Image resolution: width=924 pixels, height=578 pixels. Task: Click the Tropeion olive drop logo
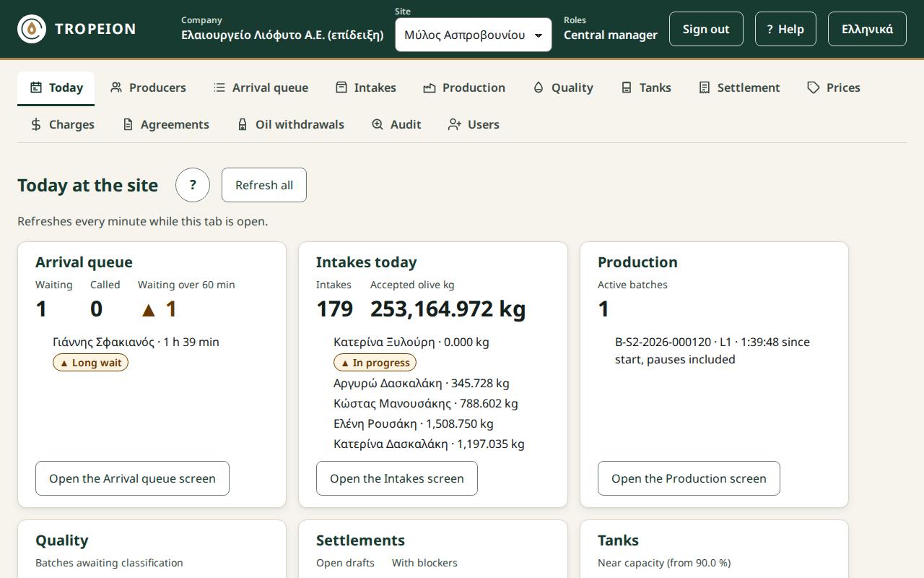32,29
